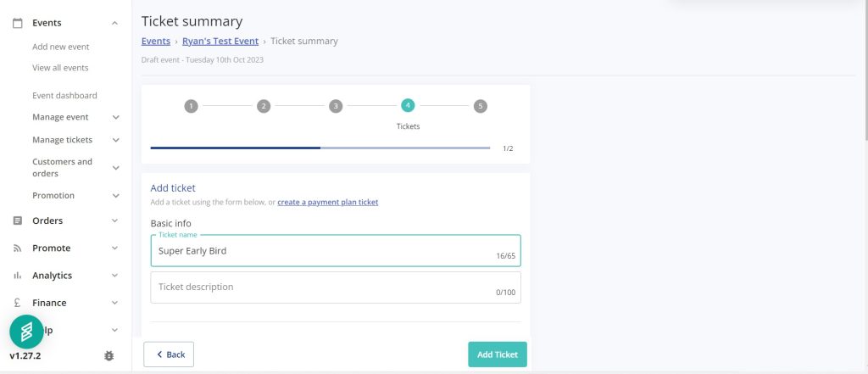Viewport: 868px width, 374px height.
Task: Click the Analytics bar chart icon
Action: point(17,276)
